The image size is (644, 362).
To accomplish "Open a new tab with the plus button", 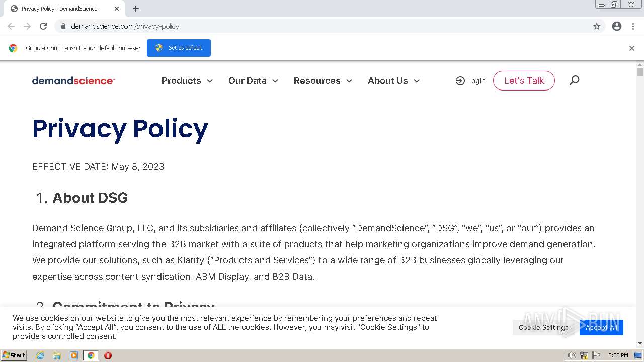I will pyautogui.click(x=136, y=9).
